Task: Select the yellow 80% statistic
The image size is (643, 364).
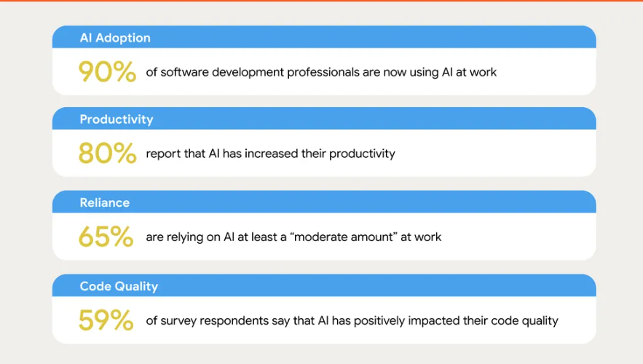Action: click(x=107, y=154)
